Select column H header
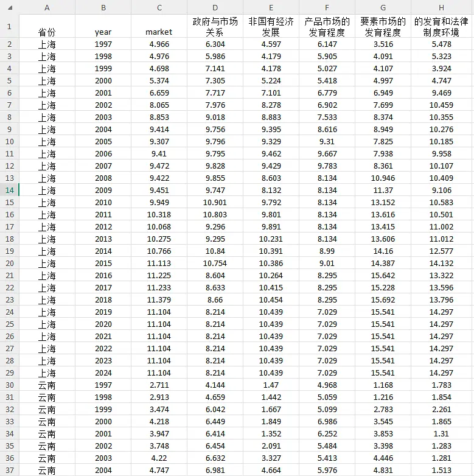474x476 pixels. click(442, 7)
